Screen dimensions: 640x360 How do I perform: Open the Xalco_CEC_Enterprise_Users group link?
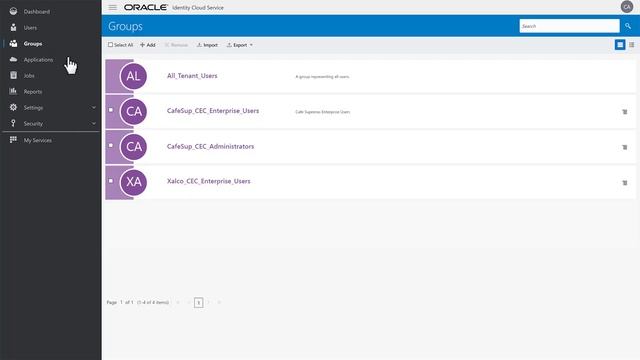coord(209,181)
